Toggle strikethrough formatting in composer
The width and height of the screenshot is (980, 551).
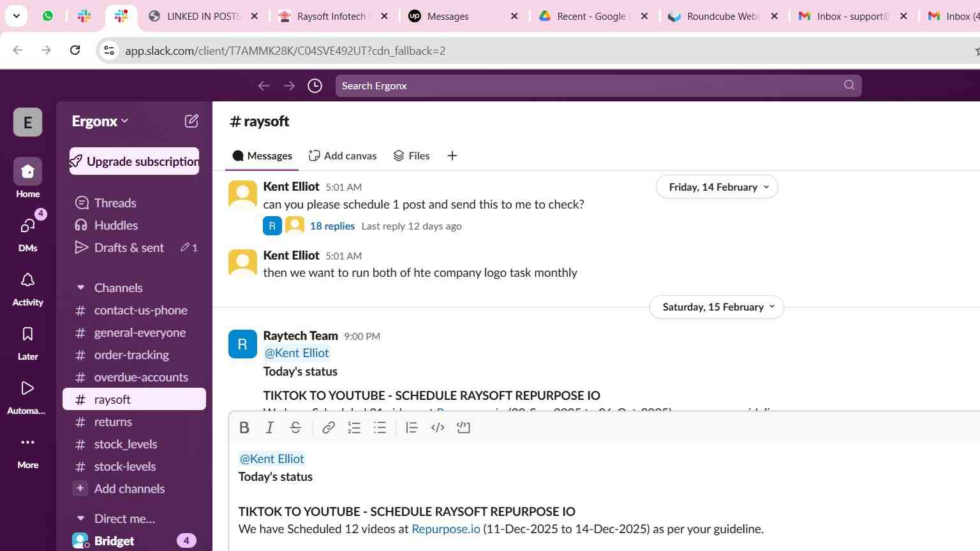(x=295, y=428)
